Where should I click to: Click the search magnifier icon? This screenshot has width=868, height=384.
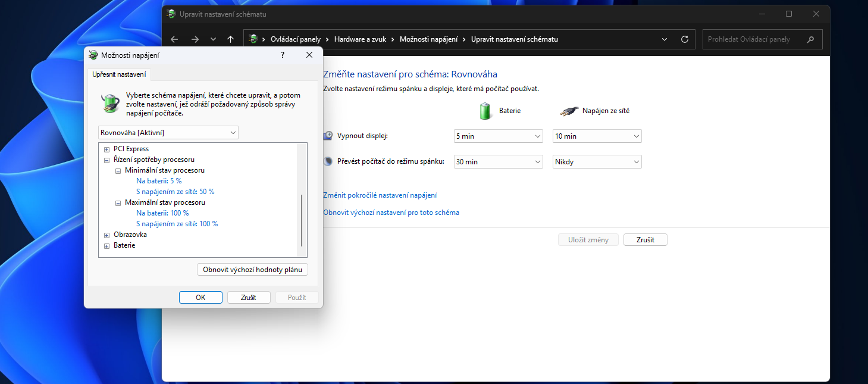pyautogui.click(x=810, y=39)
